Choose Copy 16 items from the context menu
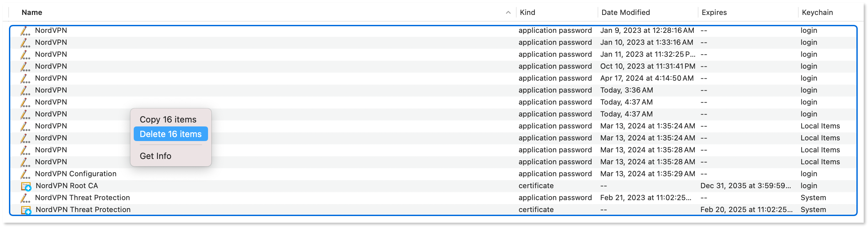Viewport: 868px width, 227px height. pyautogui.click(x=169, y=119)
